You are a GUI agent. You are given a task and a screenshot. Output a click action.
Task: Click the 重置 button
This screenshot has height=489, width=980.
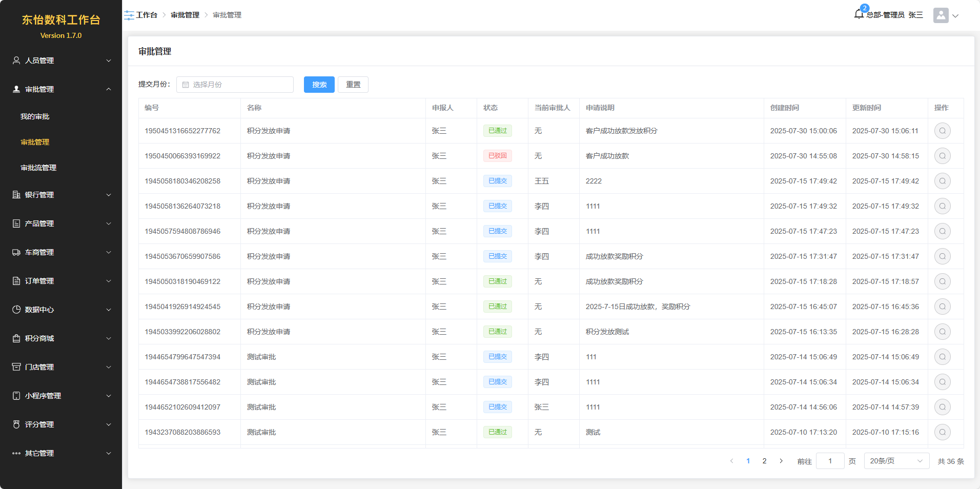click(353, 85)
